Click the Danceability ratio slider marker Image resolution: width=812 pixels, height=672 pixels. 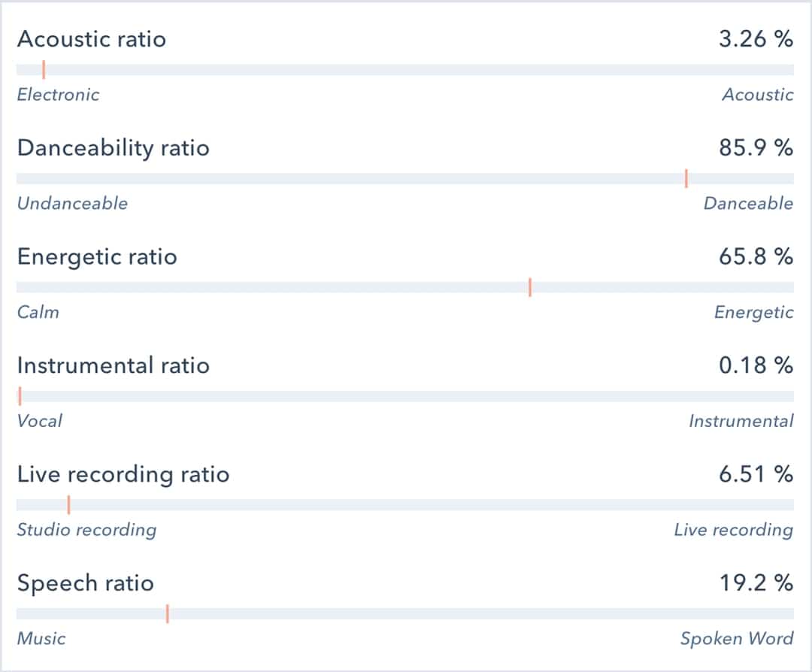click(x=687, y=177)
